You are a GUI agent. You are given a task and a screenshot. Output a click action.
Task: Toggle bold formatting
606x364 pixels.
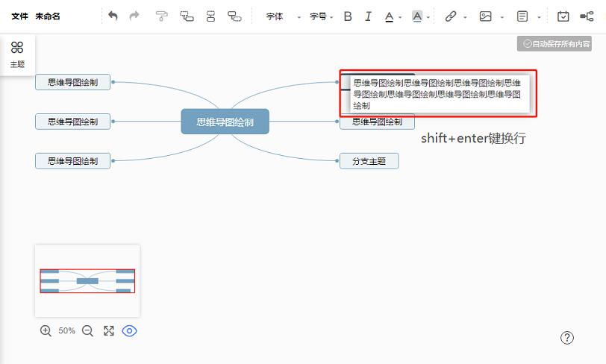click(348, 16)
